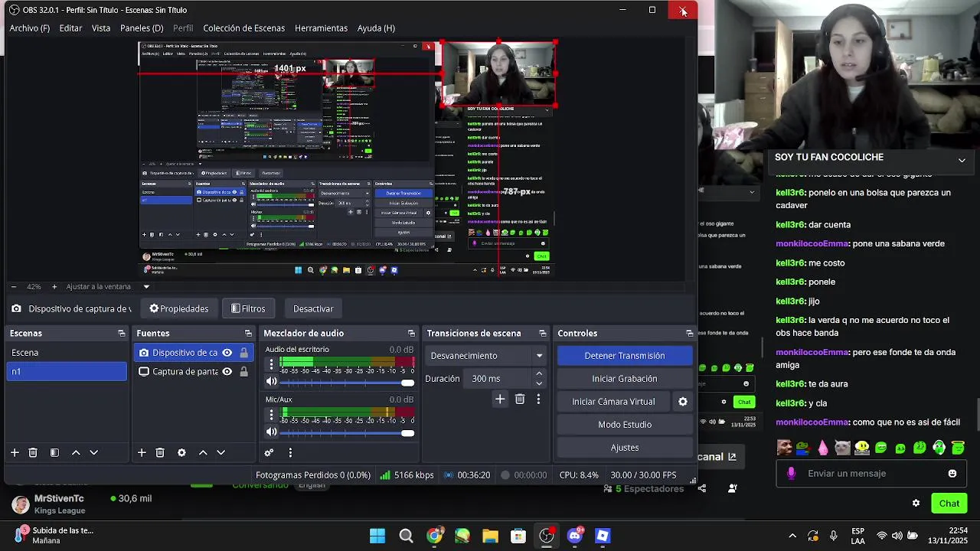Open Archivo (F) menu
Image resolution: width=980 pixels, height=551 pixels.
click(x=30, y=28)
